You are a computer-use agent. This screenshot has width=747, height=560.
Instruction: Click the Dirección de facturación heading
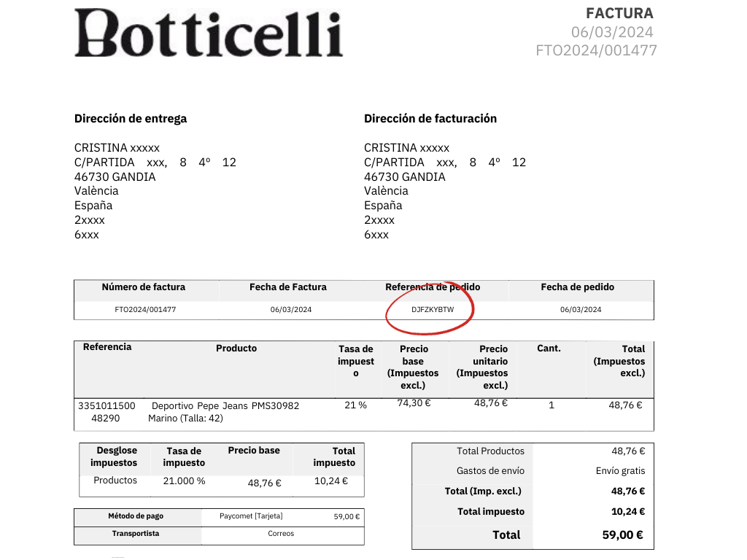(x=430, y=119)
